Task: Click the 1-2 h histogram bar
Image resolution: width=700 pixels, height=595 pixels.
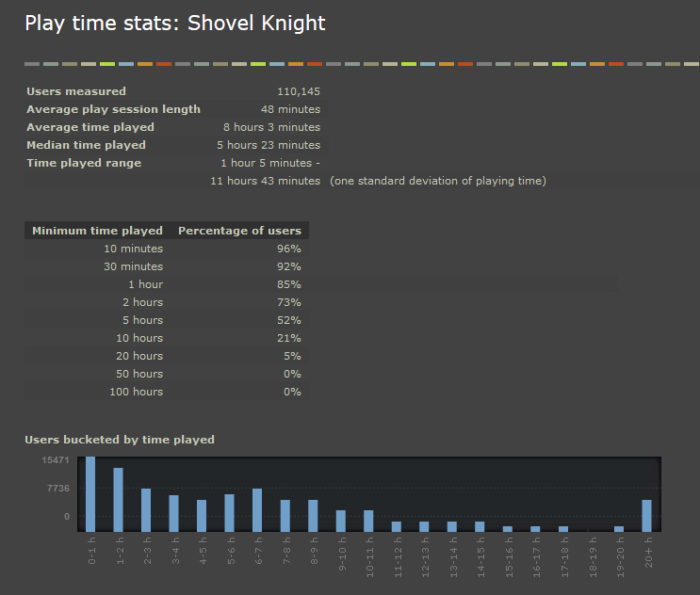Action: (x=118, y=499)
